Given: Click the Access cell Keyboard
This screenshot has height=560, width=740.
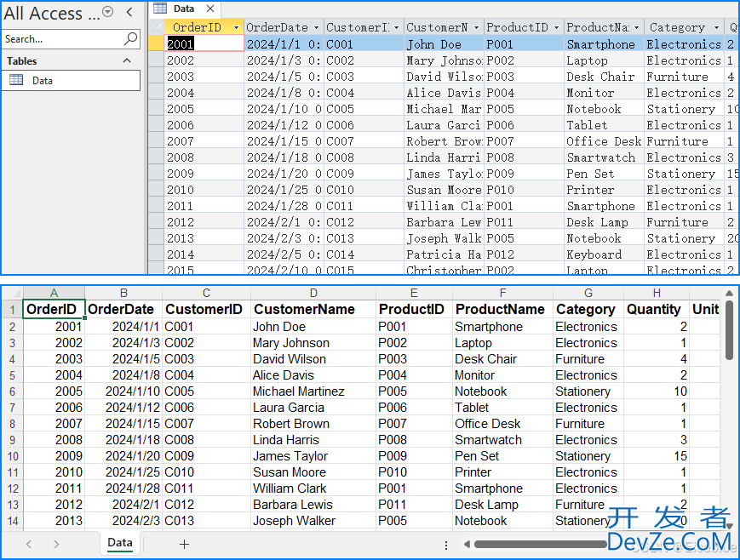Looking at the screenshot, I should point(604,254).
